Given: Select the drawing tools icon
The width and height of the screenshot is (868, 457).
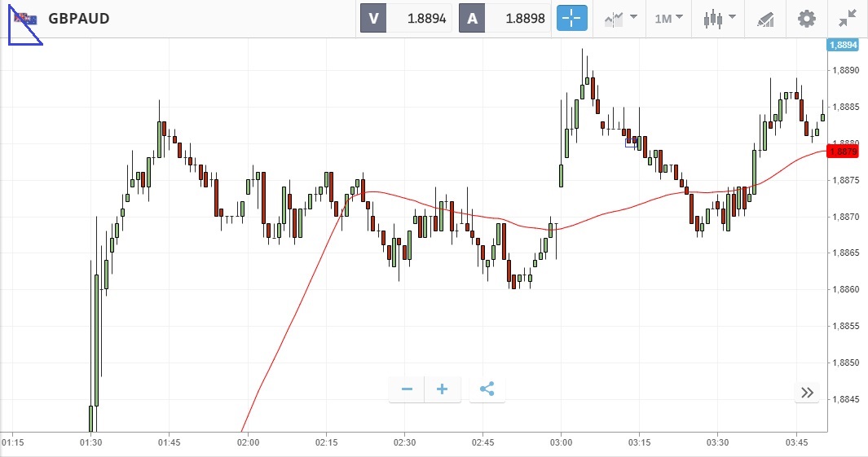Looking at the screenshot, I should click(765, 20).
